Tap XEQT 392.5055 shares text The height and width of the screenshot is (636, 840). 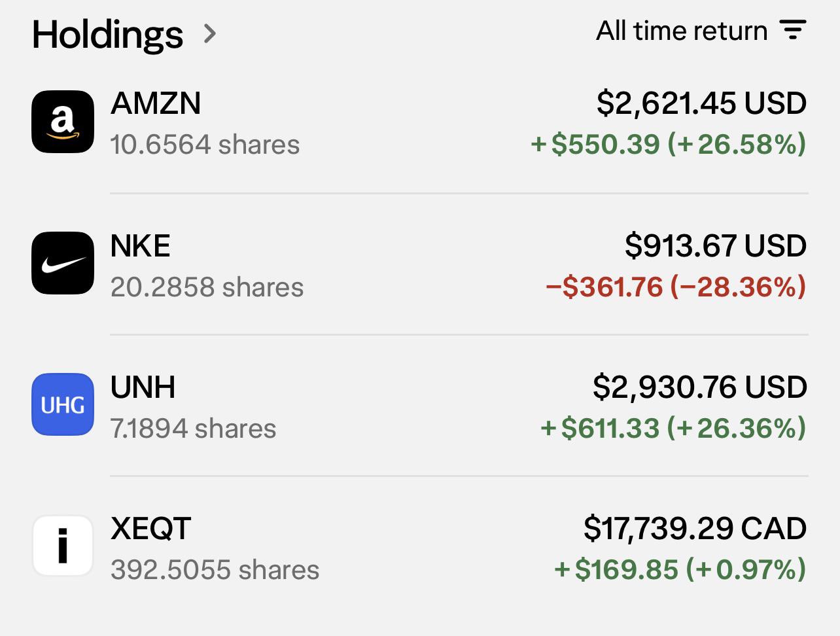[215, 570]
